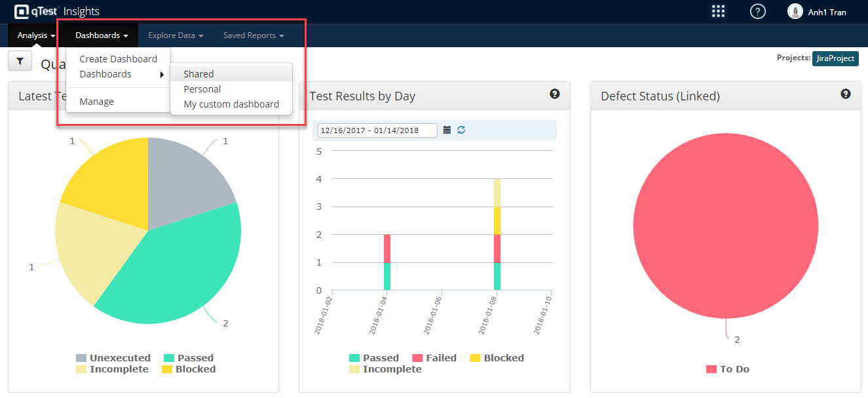Toggle the To Do legend item

point(727,369)
